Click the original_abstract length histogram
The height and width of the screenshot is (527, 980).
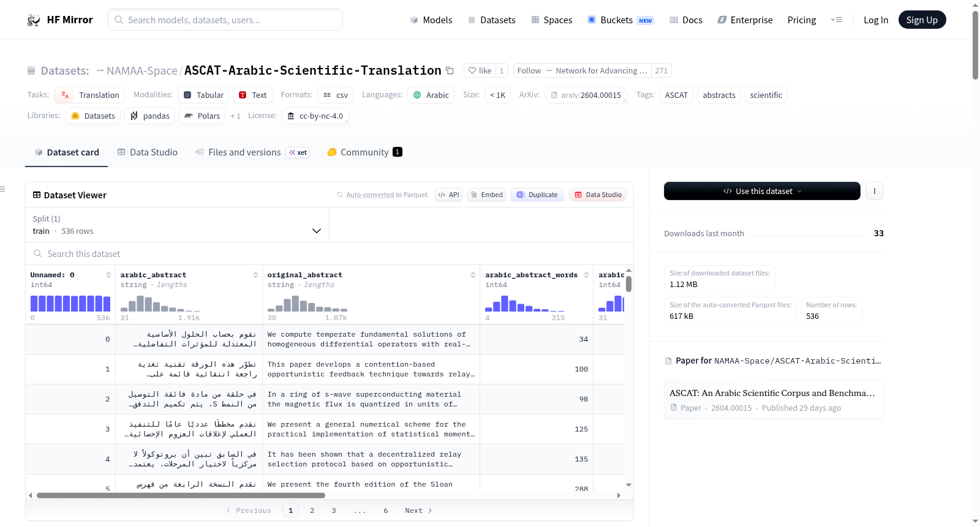tap(307, 304)
